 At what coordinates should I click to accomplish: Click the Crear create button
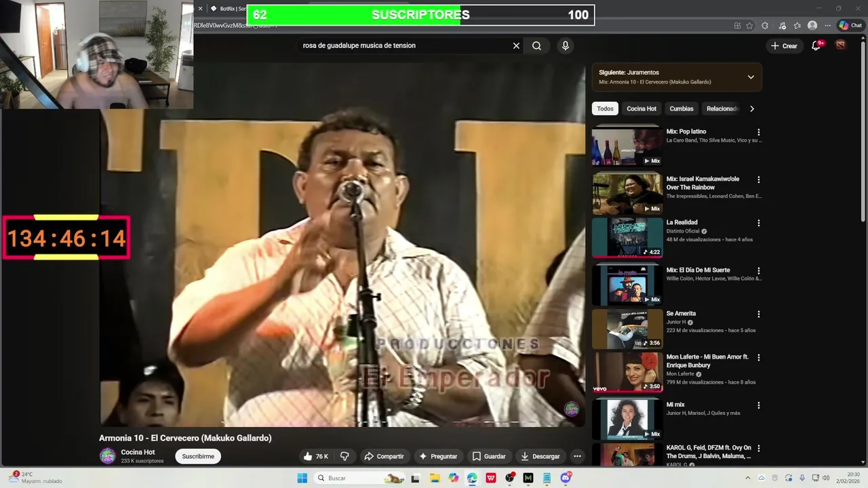click(784, 45)
